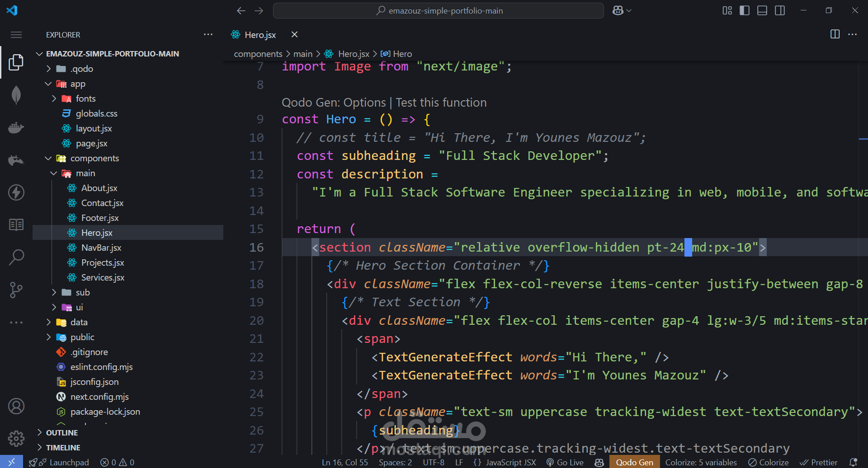The image size is (868, 468).
Task: Open the Search view in activity bar
Action: point(16,257)
